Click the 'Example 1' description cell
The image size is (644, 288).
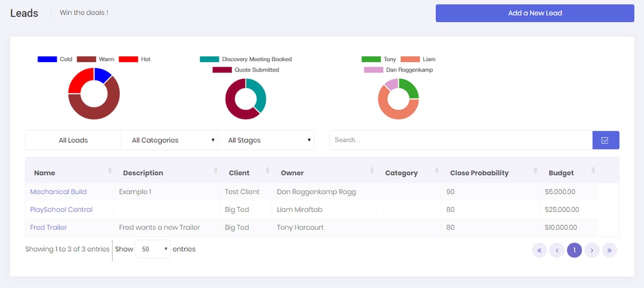point(135,192)
